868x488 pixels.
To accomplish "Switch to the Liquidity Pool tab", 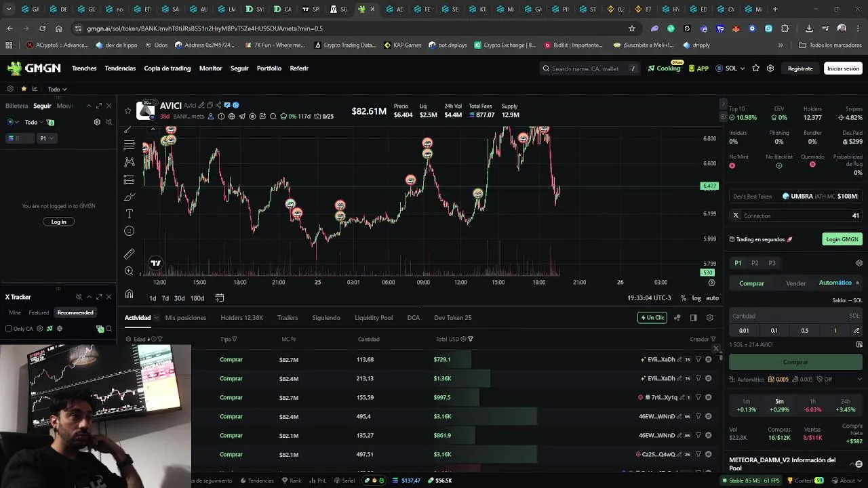I will click(374, 317).
